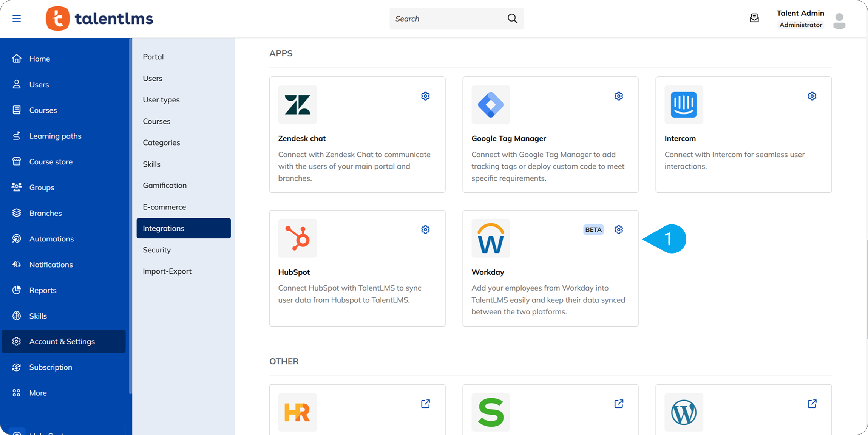Select Import-Export settings tab
This screenshot has width=868, height=435.
(184, 271)
